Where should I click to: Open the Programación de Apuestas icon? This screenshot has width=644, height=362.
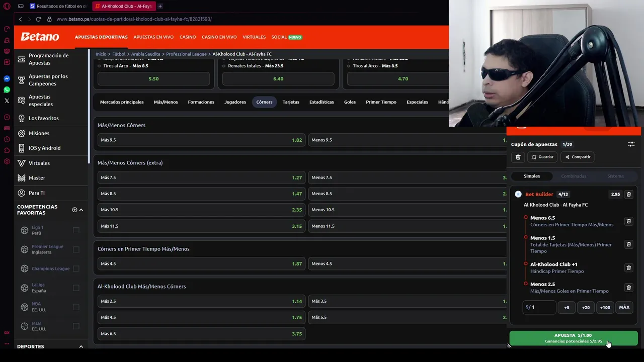pos(21,59)
